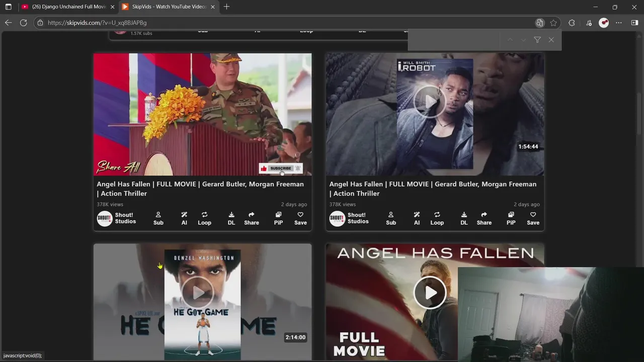Click the 1:54:44 duration badge
The image size is (644, 362).
click(528, 147)
